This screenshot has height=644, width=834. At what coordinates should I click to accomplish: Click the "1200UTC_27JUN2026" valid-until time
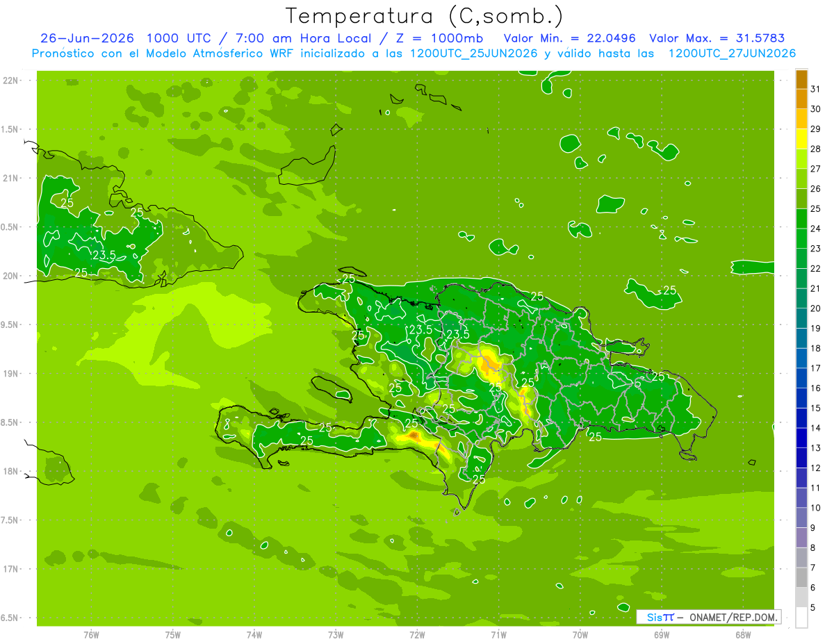click(732, 53)
